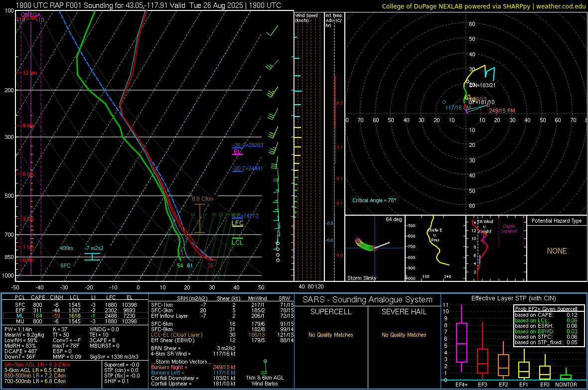588x390 pixels.
Task: Click the 700-500mb LR value
Action: point(35,381)
